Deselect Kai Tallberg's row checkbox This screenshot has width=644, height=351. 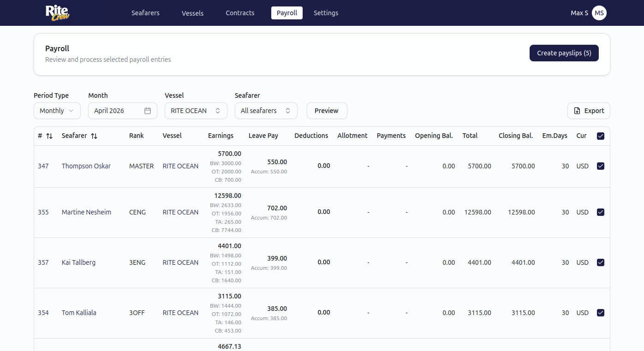coord(601,262)
